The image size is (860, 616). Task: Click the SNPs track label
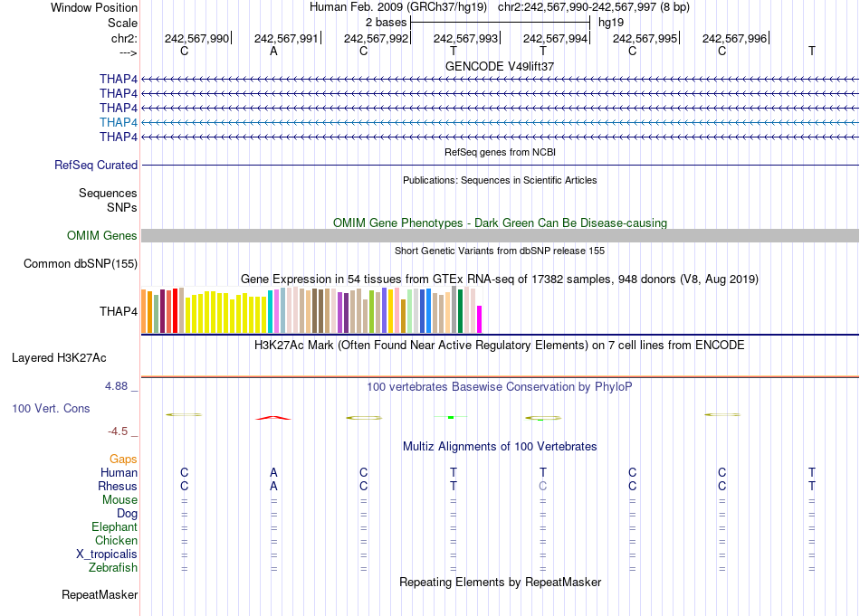pyautogui.click(x=122, y=208)
